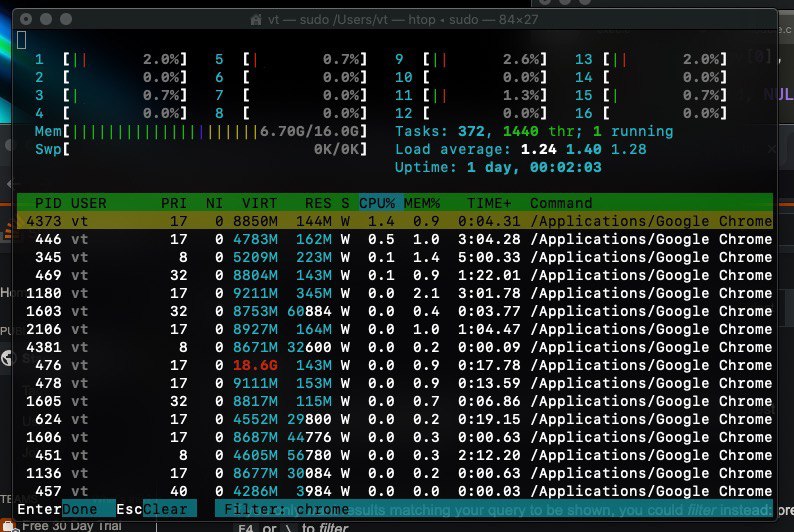
Task: Click the S state column header
Action: 345,203
